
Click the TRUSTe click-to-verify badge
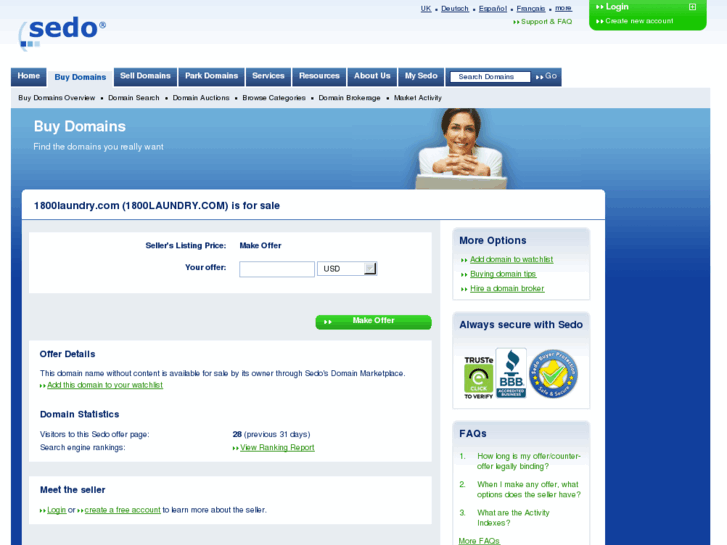click(478, 378)
